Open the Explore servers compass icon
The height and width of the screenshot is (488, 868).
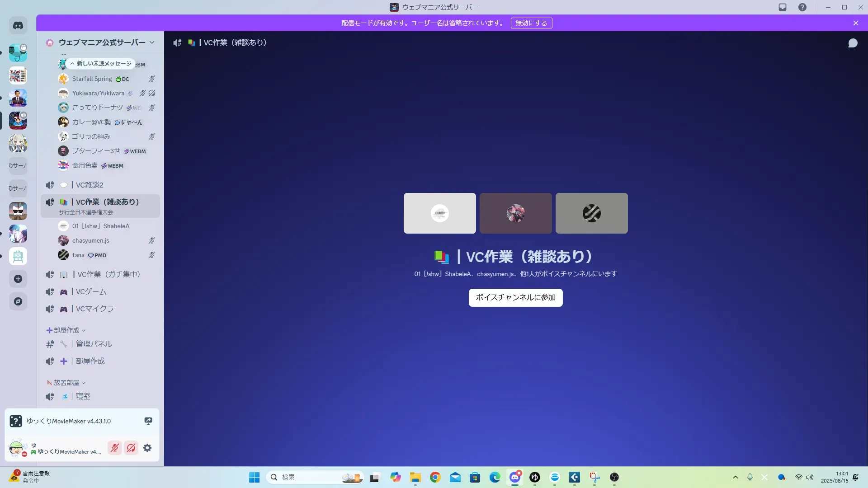coord(18,301)
